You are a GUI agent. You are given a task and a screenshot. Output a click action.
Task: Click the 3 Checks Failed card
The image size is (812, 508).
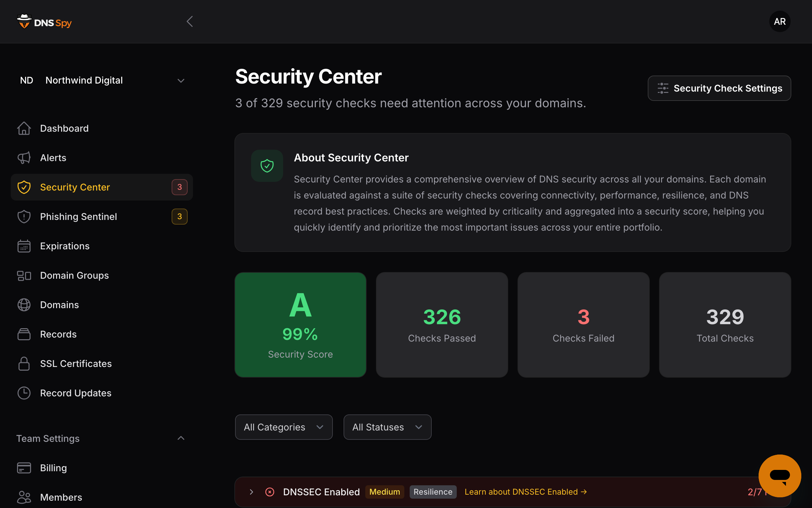point(584,325)
